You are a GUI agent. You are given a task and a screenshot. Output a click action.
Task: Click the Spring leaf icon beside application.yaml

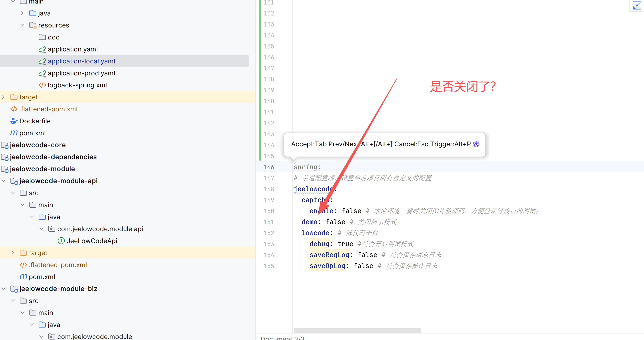43,49
